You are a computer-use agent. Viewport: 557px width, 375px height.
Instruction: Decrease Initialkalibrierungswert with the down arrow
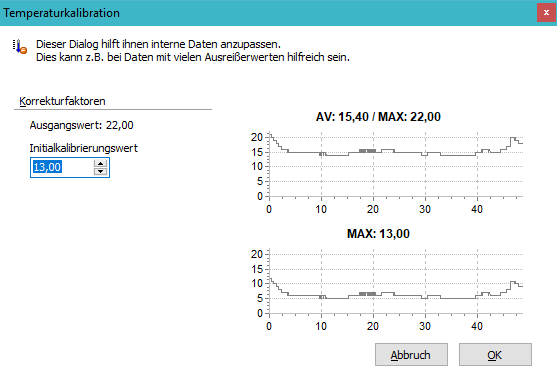coord(101,172)
